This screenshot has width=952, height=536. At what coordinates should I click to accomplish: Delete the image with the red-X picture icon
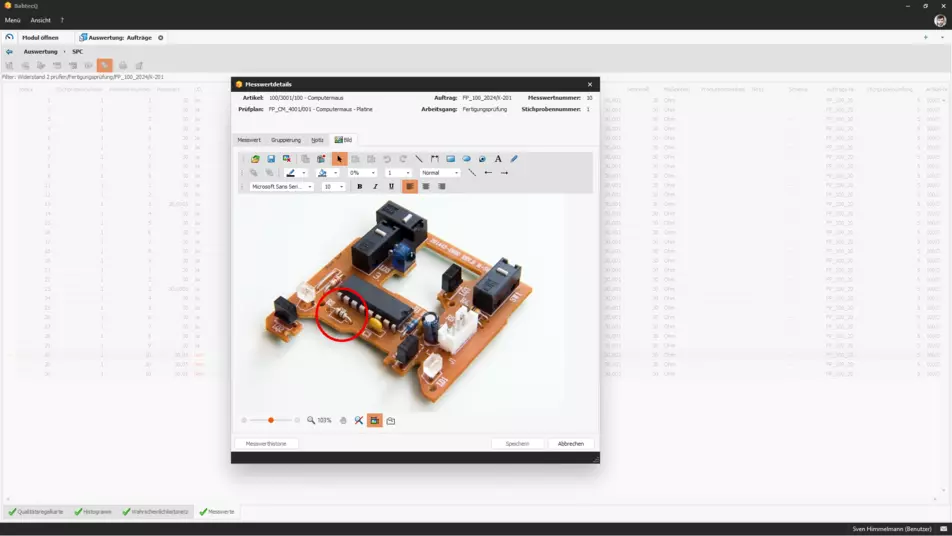pyautogui.click(x=287, y=159)
